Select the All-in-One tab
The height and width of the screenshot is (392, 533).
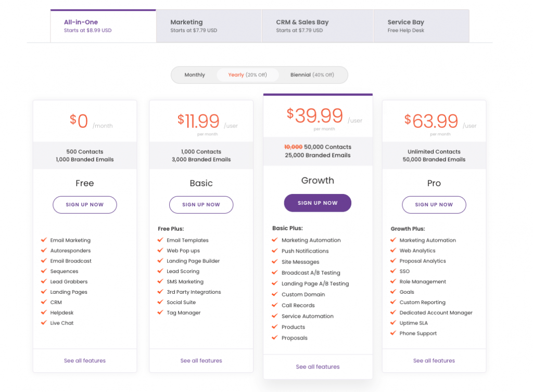pos(104,26)
